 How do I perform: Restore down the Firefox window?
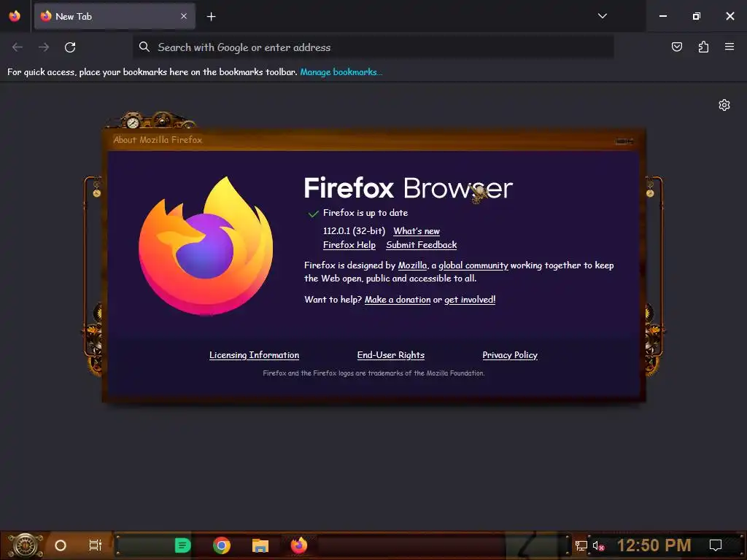[x=697, y=16]
